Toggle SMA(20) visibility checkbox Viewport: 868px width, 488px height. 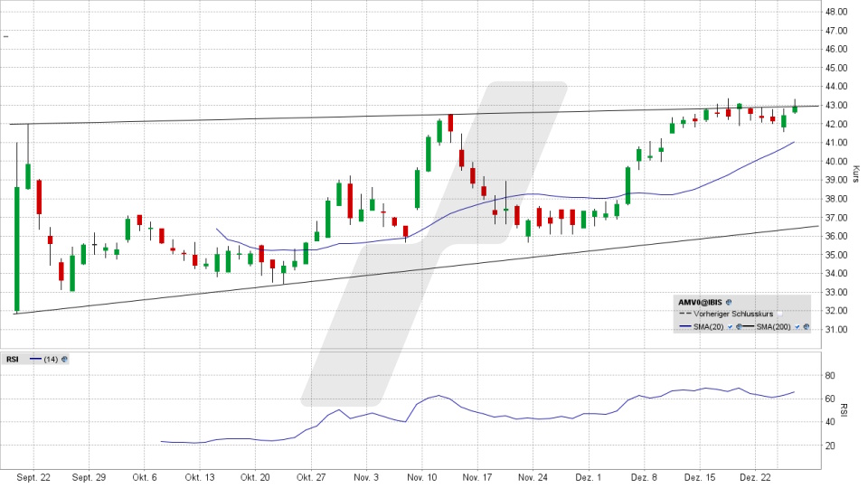(x=731, y=327)
